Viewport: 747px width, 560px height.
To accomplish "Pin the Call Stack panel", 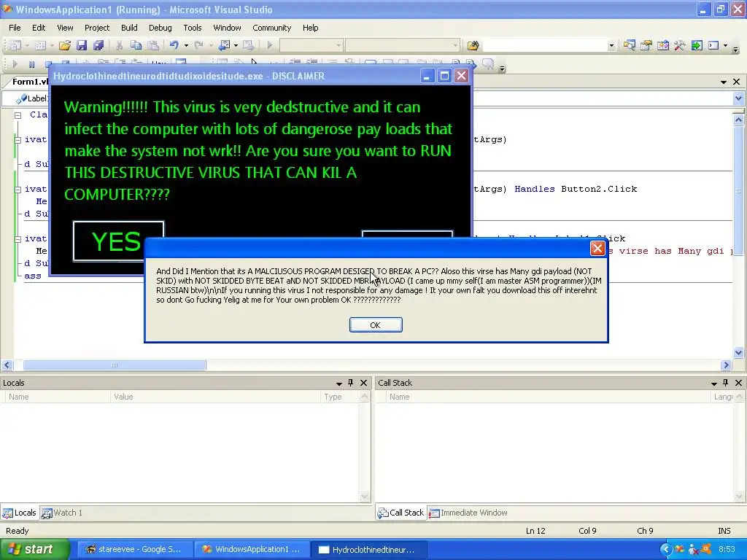I will tap(726, 383).
